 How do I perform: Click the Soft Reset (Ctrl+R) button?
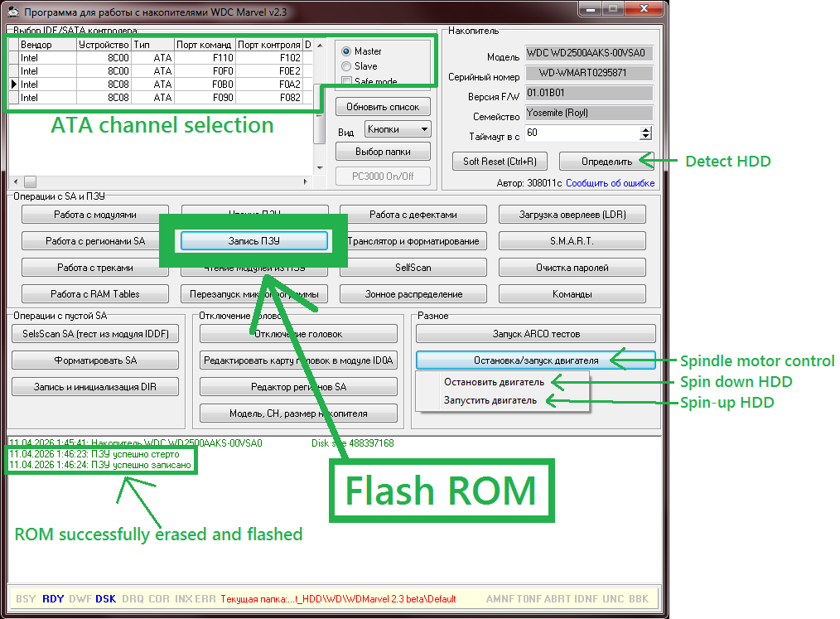coord(500,162)
